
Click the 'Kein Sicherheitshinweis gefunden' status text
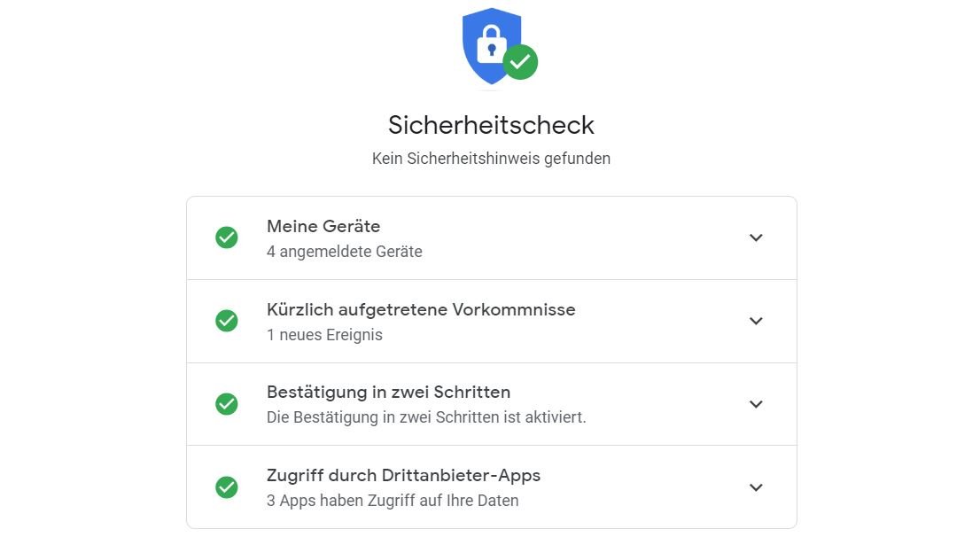tap(491, 159)
